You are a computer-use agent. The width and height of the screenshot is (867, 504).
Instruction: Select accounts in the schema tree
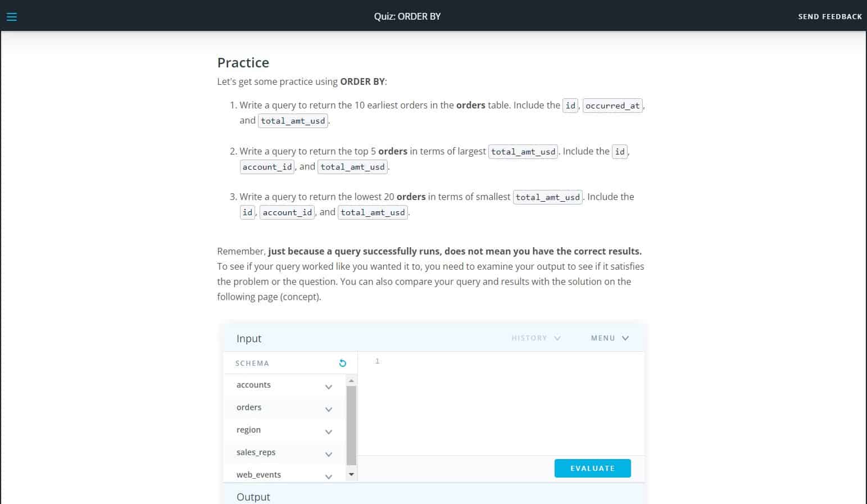tap(253, 385)
